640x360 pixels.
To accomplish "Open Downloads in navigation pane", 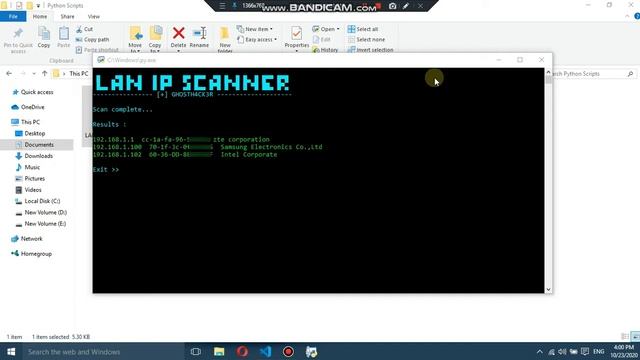I will (x=34, y=156).
